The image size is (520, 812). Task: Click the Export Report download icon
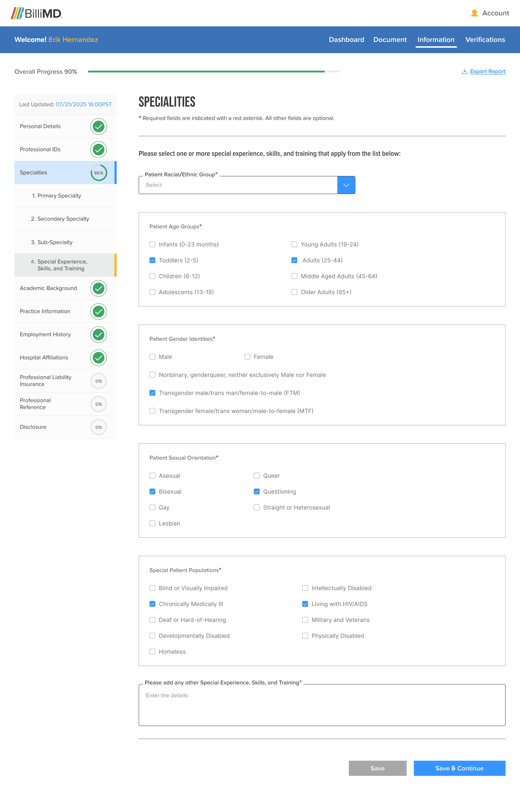464,71
